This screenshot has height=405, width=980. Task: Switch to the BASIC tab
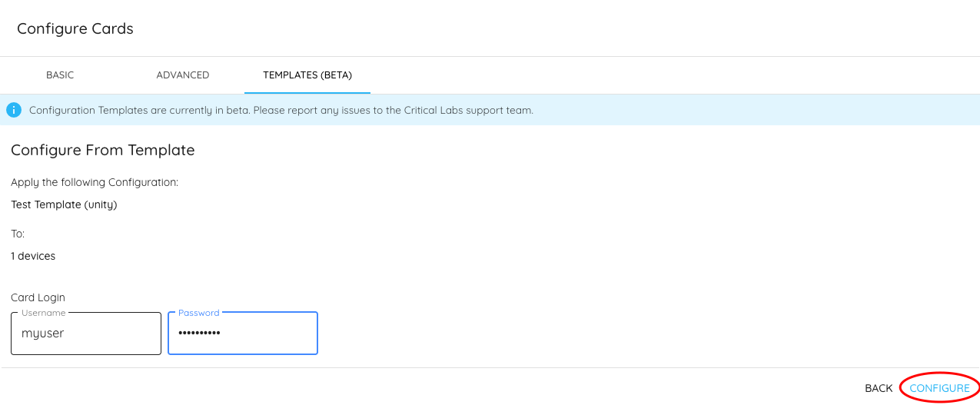click(x=60, y=75)
